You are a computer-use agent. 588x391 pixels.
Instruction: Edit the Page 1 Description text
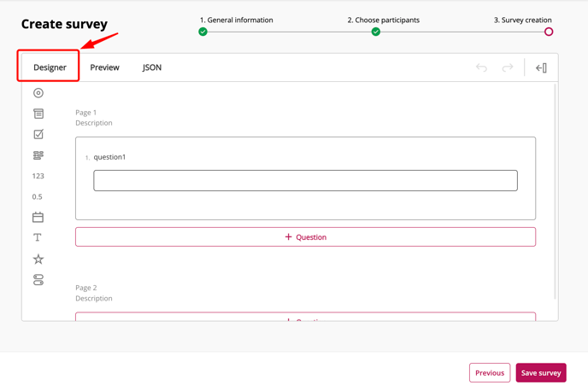pos(94,123)
